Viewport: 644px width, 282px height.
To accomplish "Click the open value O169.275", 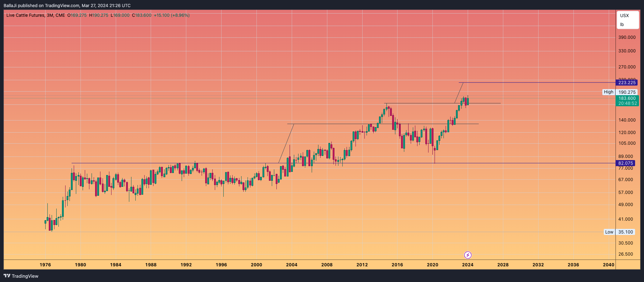I will pyautogui.click(x=77, y=15).
